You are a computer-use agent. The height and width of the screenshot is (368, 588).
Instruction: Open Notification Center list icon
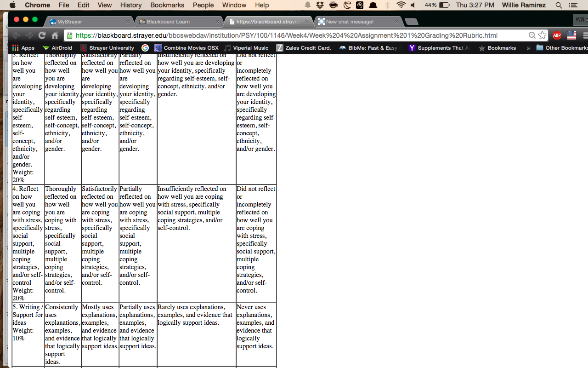click(x=573, y=5)
